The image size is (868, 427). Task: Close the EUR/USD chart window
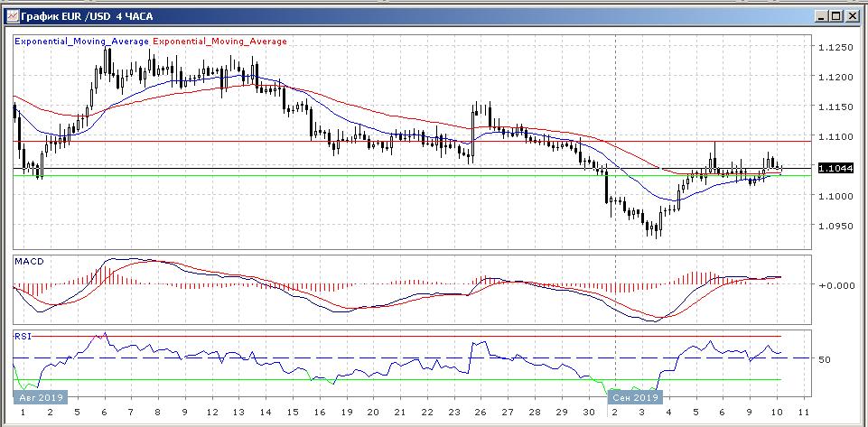coord(851,16)
